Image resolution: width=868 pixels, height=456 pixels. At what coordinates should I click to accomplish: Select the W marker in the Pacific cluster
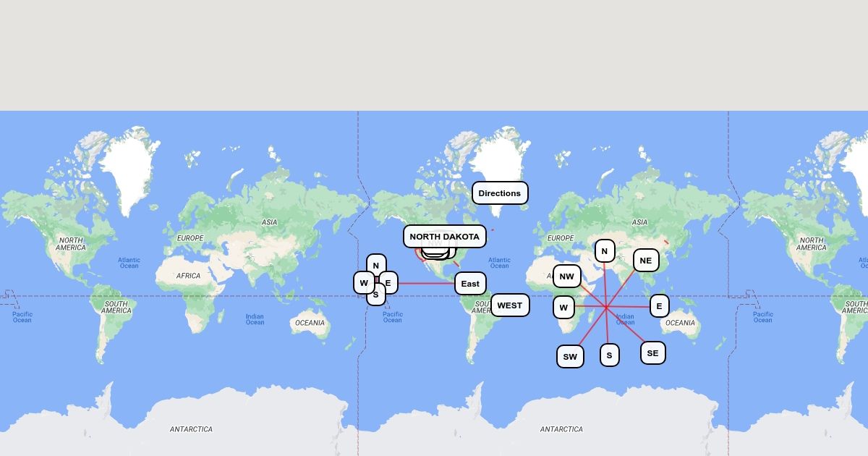coord(363,283)
